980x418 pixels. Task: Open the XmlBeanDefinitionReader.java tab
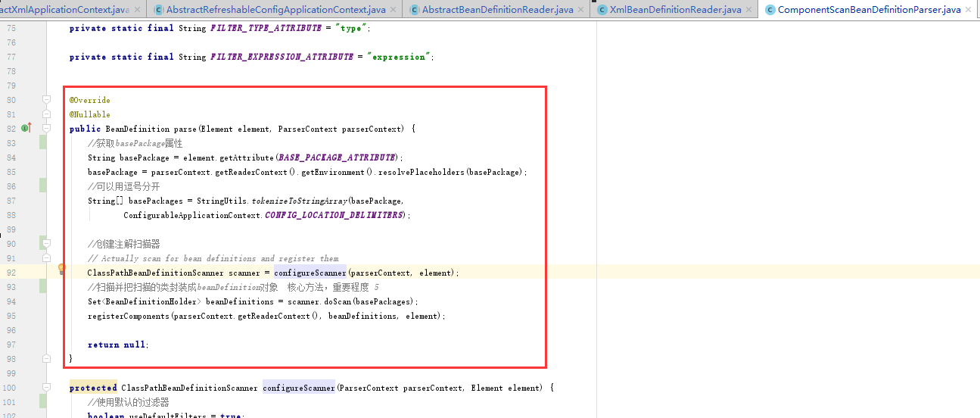(675, 10)
